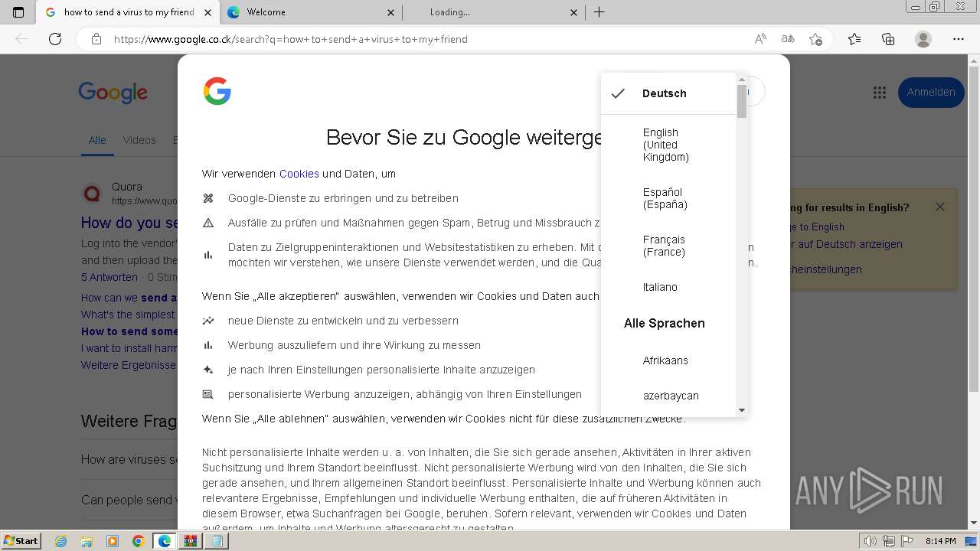The image size is (980, 551).
Task: Click the volume tray icon
Action: pos(871,541)
